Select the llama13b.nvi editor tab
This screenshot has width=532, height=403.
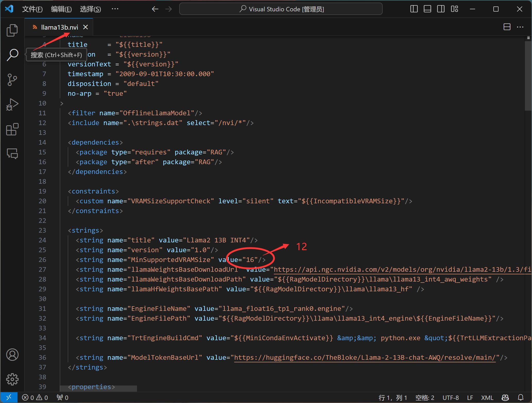pyautogui.click(x=59, y=27)
